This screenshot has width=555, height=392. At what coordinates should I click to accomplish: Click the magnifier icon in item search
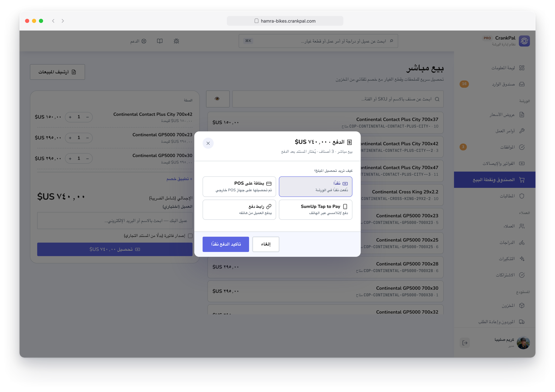coord(437,99)
